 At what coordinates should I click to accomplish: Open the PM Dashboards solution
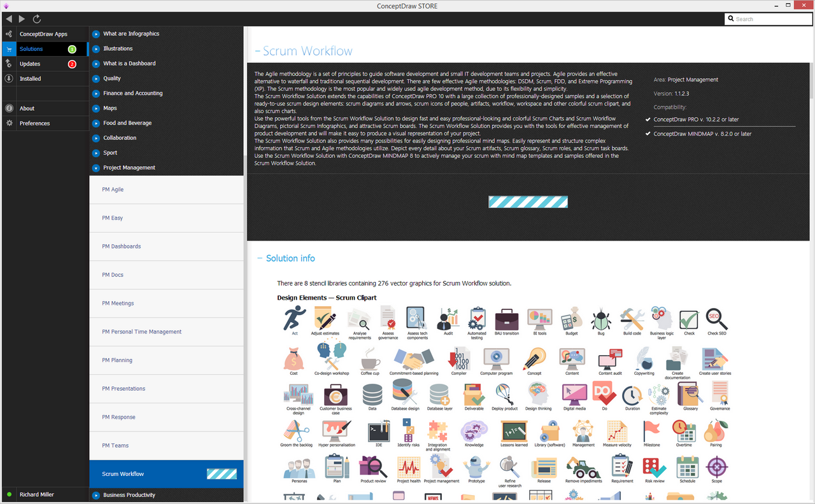coord(167,246)
